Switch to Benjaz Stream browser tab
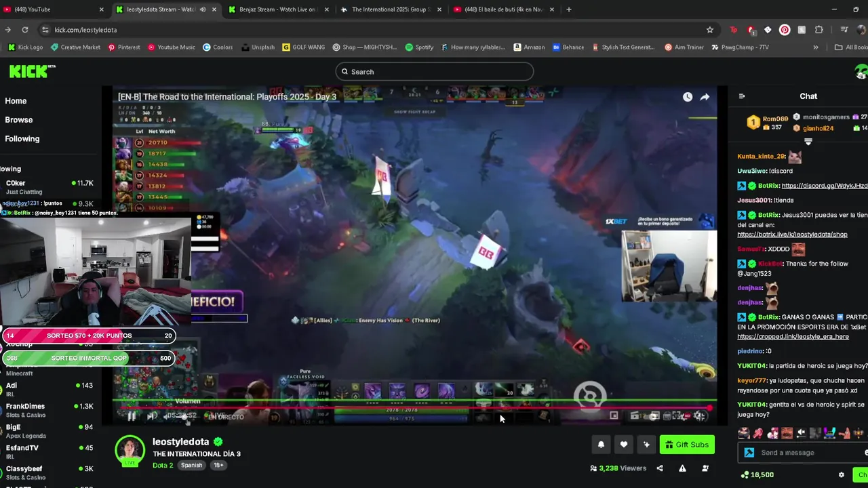Image resolution: width=868 pixels, height=488 pixels. (278, 9)
